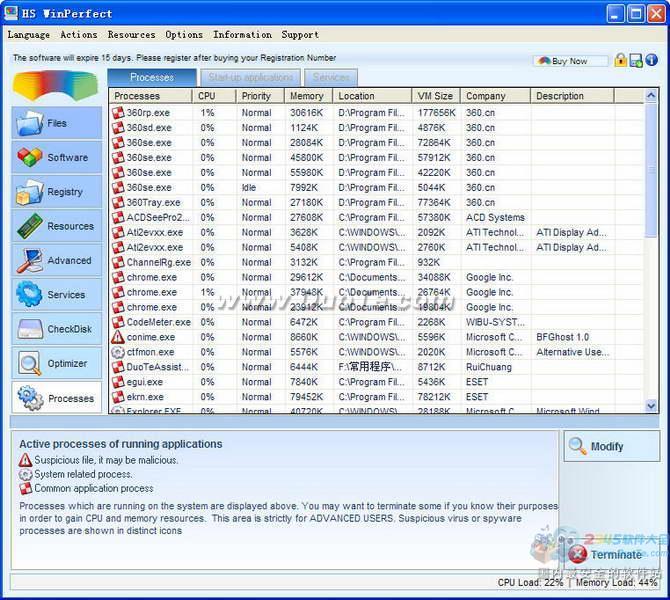
Task: Click the icon of ekrn.exe process
Action: pos(118,397)
